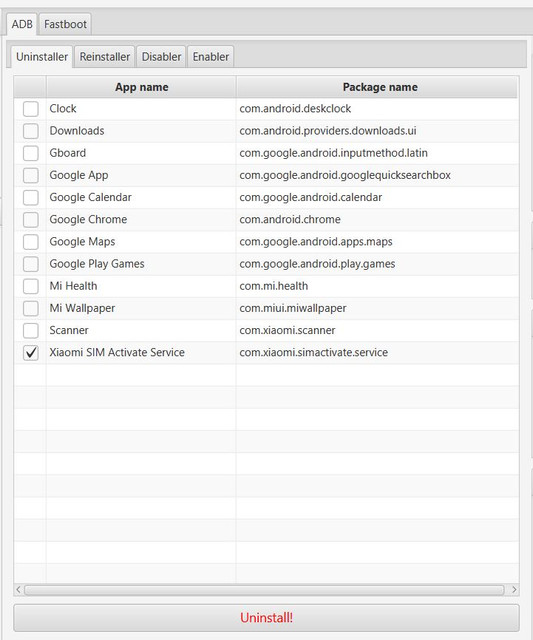The image size is (533, 640).
Task: Check the Google Maps checkbox
Action: click(31, 242)
